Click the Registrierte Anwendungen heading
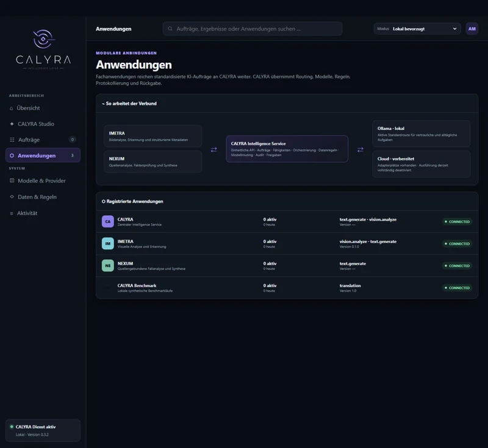 coord(132,202)
